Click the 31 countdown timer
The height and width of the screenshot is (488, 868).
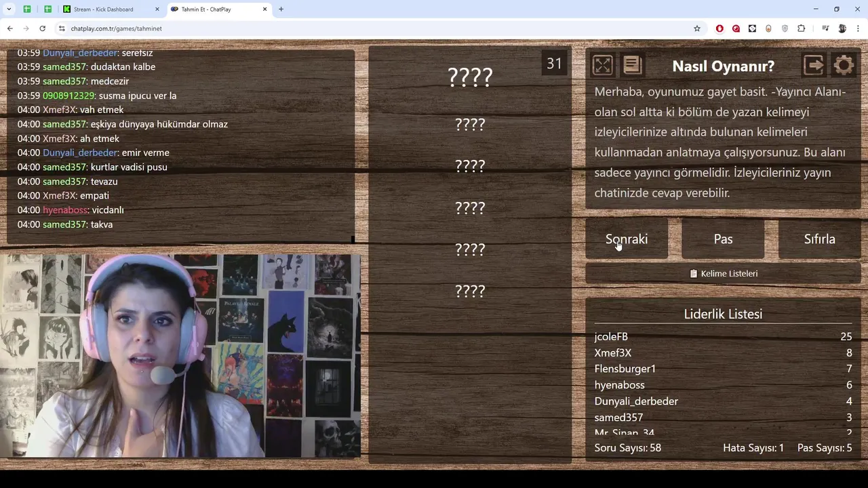click(554, 64)
